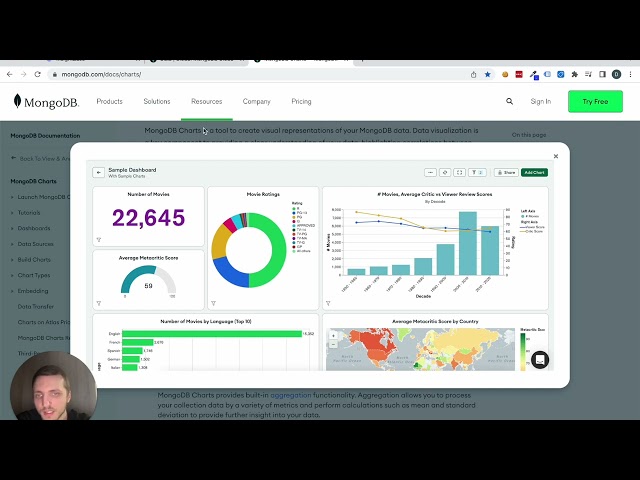This screenshot has width=640, height=480.
Task: Open the Company menu
Action: [x=256, y=101]
